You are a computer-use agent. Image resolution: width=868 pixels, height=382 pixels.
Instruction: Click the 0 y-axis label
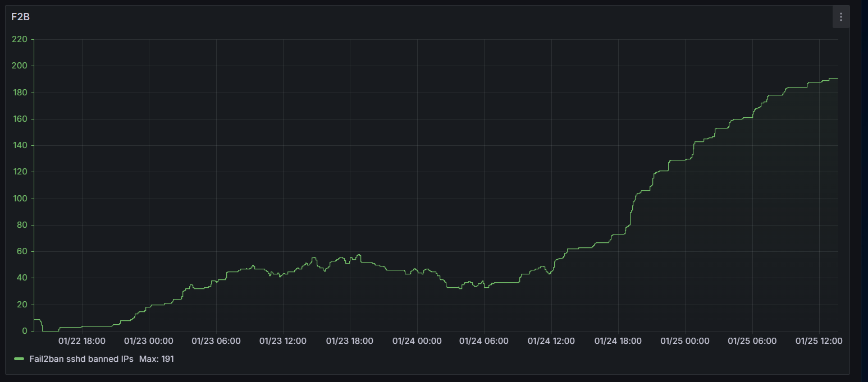24,331
